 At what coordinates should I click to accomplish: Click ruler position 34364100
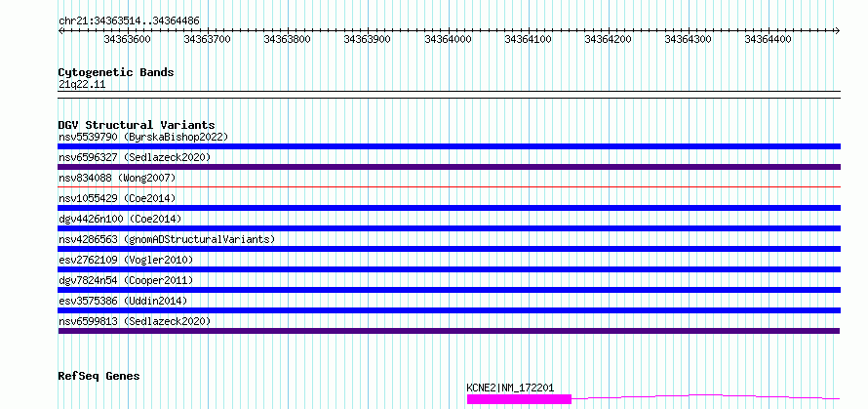[528, 39]
